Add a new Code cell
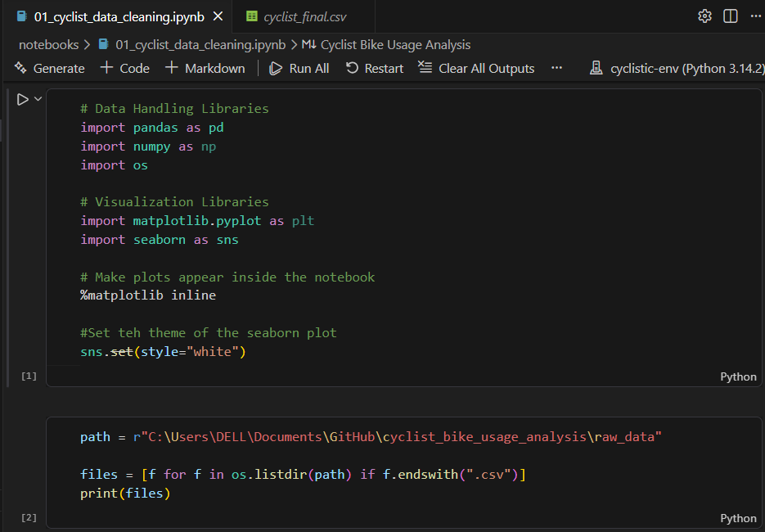This screenshot has width=765, height=532. (125, 68)
